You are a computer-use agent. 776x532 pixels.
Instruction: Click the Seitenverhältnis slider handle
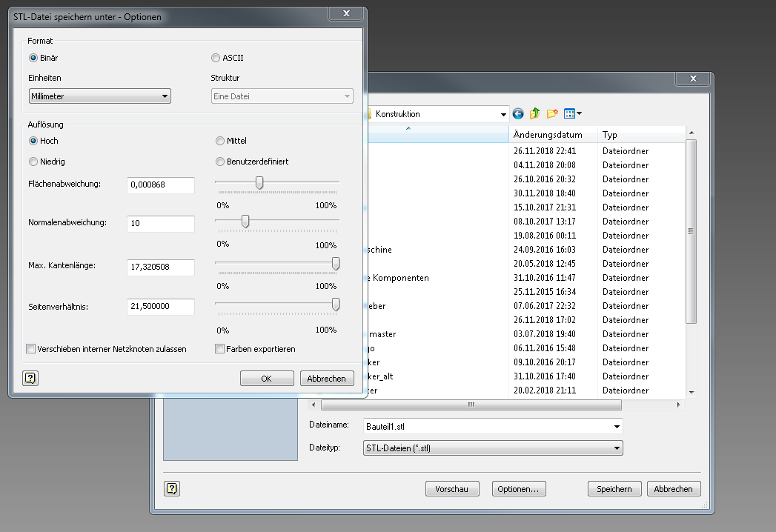point(336,305)
